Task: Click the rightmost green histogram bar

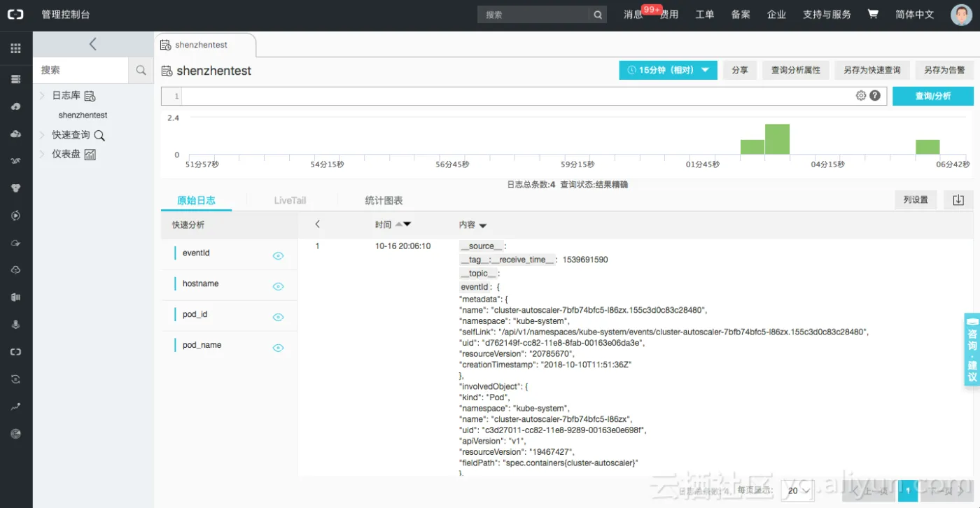Action: 927,147
